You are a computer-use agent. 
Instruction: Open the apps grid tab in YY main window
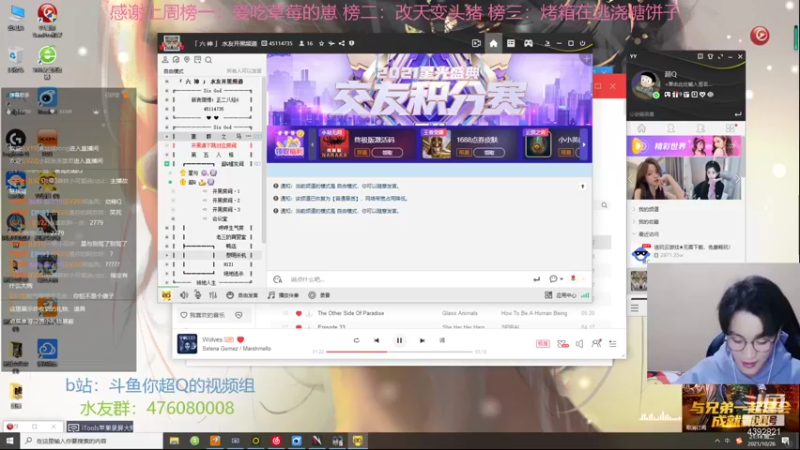click(730, 129)
